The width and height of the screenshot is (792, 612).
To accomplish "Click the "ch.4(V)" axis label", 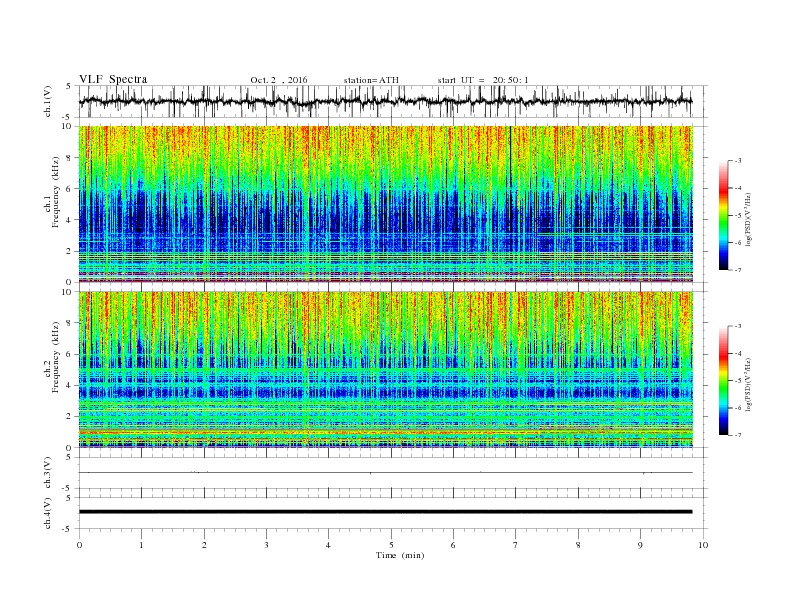I will point(47,513).
